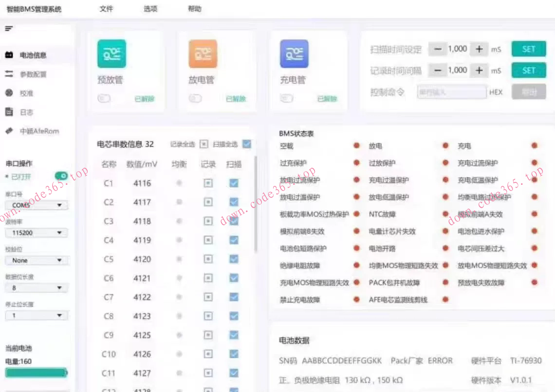Open the 校准 calibration panel
The width and height of the screenshot is (555, 392).
click(x=24, y=93)
